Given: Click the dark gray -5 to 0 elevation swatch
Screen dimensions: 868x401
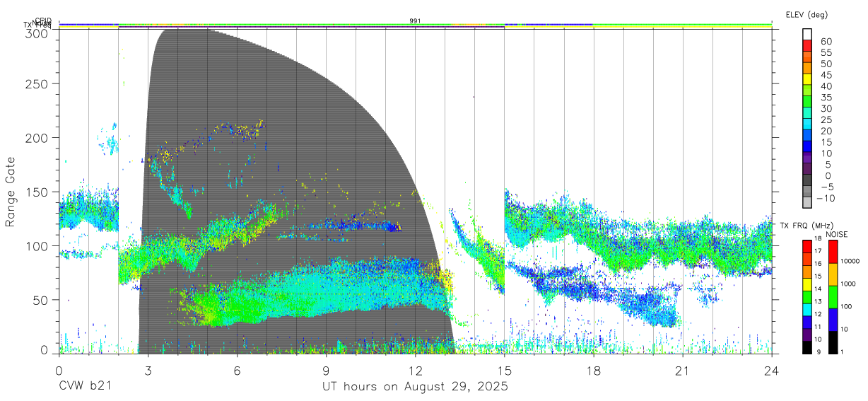Looking at the screenshot, I should tap(807, 181).
